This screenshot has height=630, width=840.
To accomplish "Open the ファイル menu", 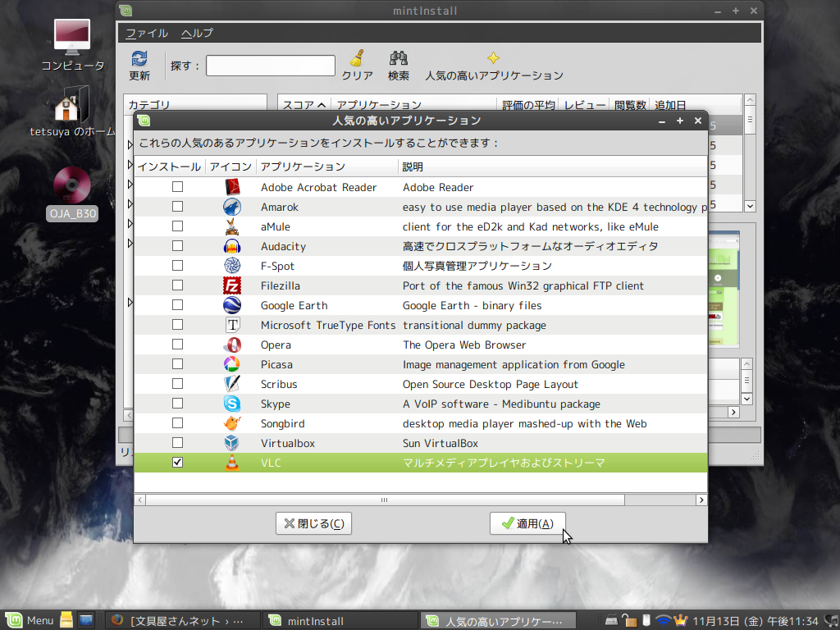I will tap(147, 33).
